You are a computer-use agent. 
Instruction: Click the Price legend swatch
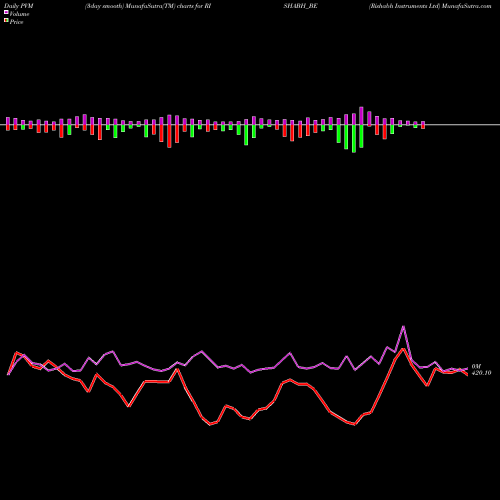[6, 21]
